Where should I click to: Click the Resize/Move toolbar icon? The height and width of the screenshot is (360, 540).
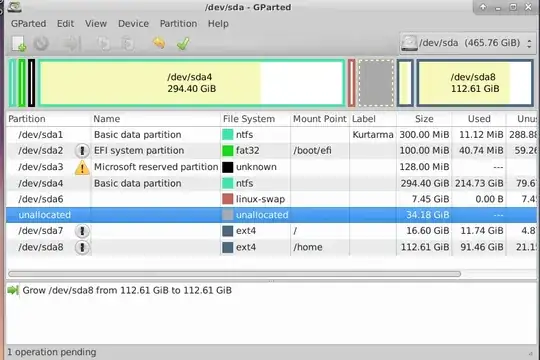click(x=72, y=44)
